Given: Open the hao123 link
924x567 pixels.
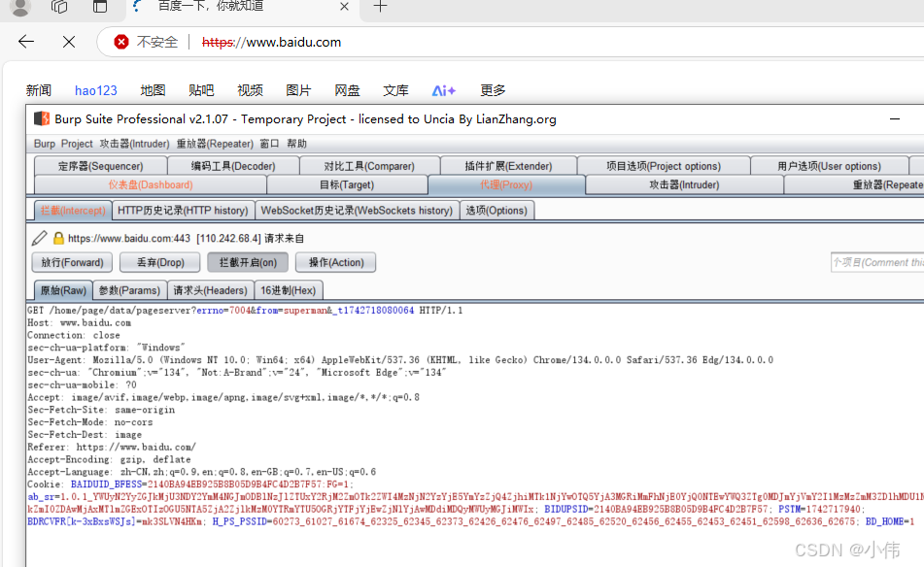Looking at the screenshot, I should pyautogui.click(x=96, y=90).
